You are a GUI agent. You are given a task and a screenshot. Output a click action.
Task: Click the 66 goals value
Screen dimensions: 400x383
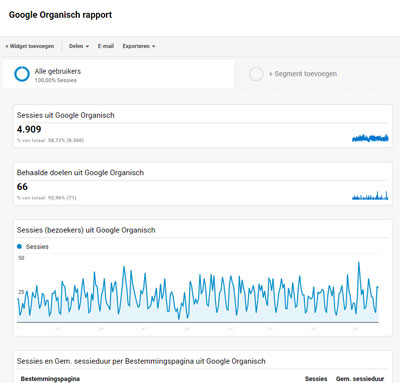point(22,187)
